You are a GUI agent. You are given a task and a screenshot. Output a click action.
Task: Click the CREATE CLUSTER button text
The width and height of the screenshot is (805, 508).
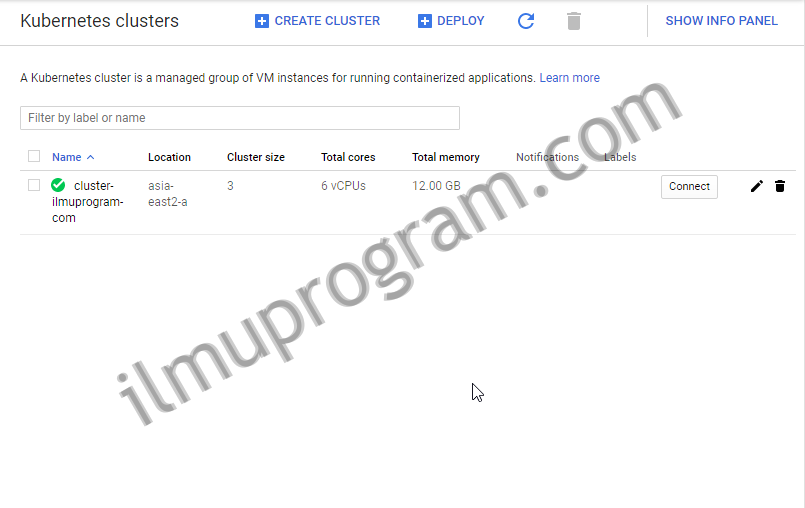click(x=327, y=21)
